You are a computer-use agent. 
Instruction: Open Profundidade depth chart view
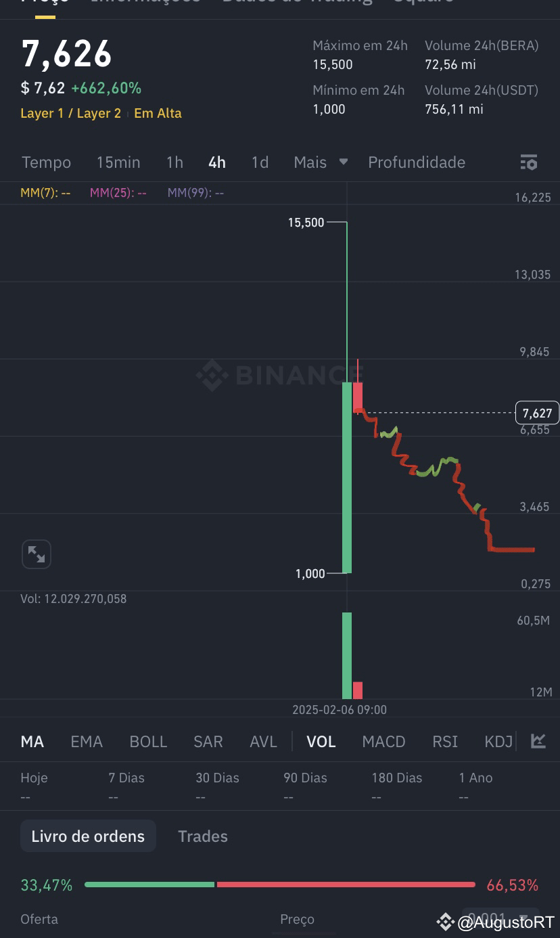[417, 162]
